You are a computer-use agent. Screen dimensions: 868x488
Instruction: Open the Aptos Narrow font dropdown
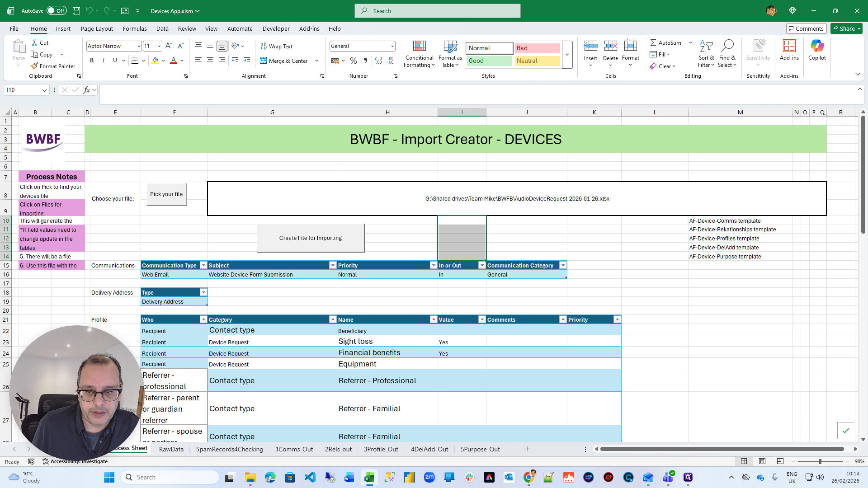pos(139,46)
